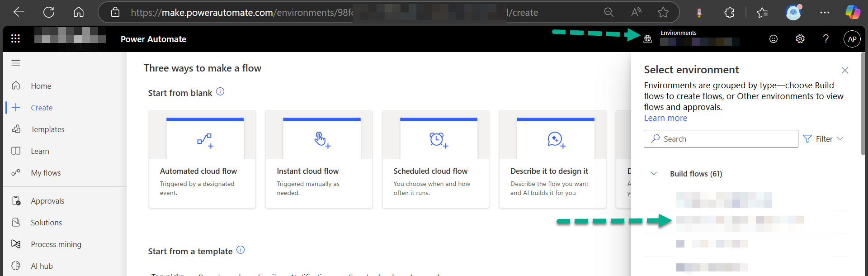
Task: Open the browser home page
Action: click(x=79, y=12)
